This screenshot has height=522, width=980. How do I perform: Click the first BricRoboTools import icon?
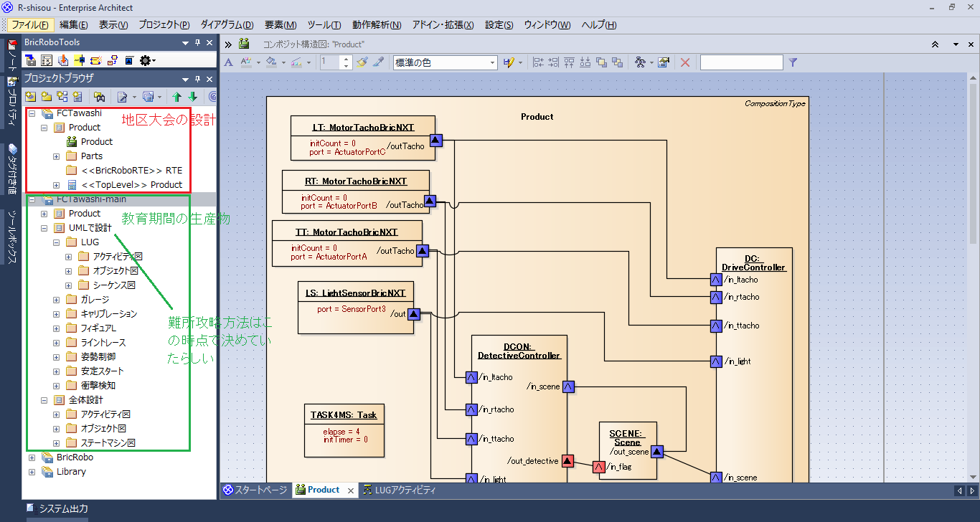[31, 60]
